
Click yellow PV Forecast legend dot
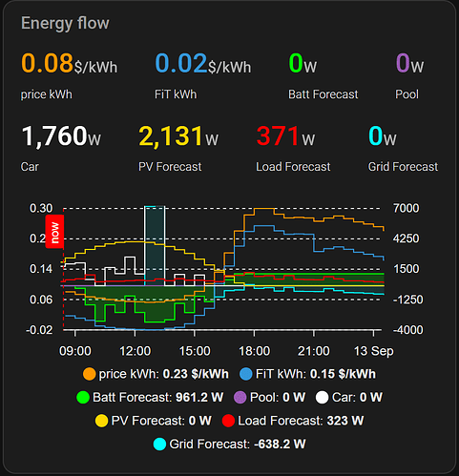click(x=102, y=421)
